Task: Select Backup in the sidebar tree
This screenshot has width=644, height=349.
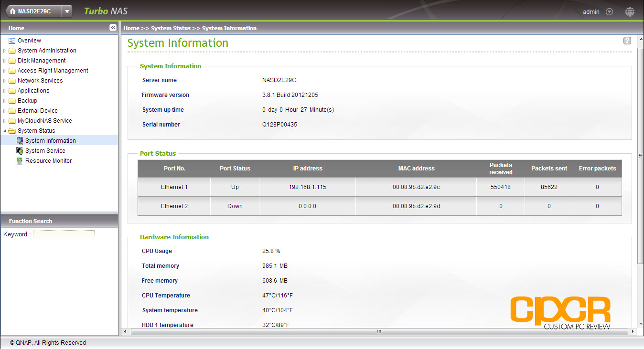Action: [x=27, y=101]
